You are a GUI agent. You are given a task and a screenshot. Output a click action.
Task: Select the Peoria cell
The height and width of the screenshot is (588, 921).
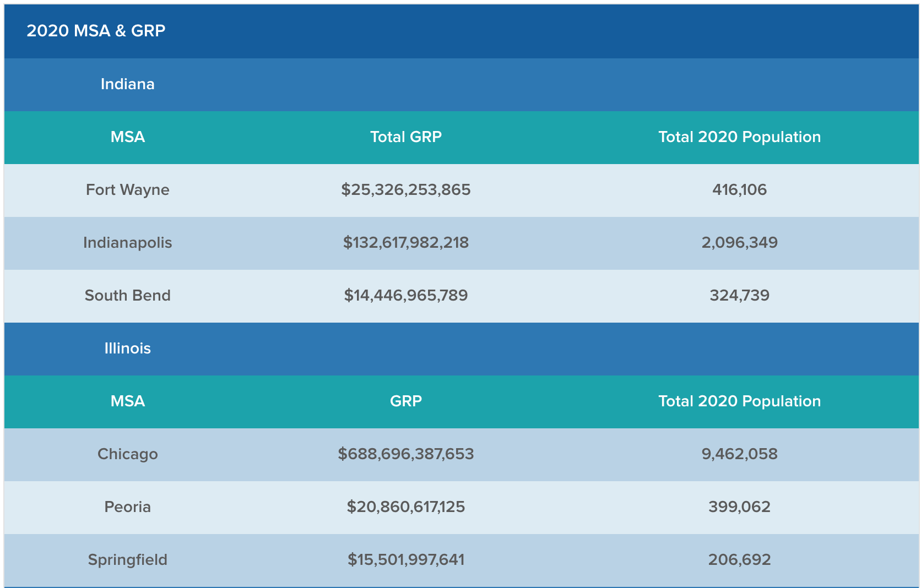127,507
